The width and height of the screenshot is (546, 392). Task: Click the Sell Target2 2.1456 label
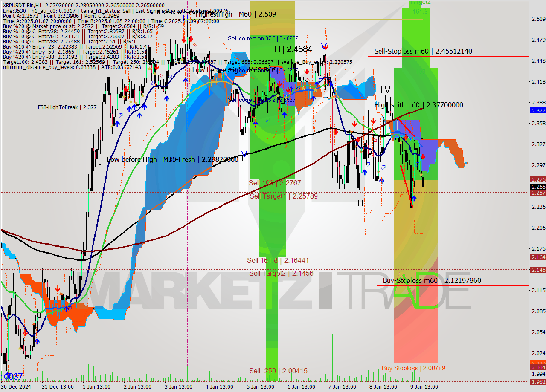coord(281,273)
